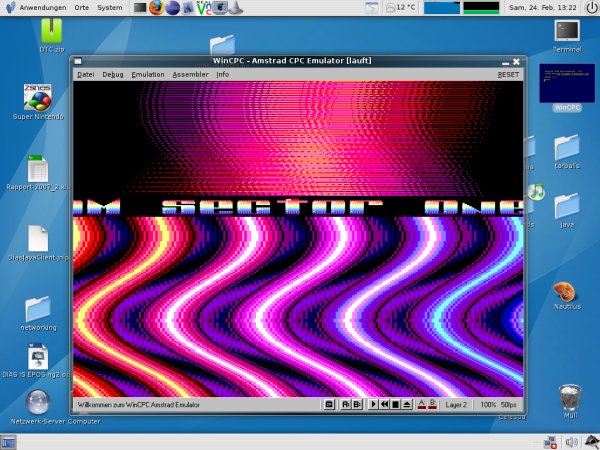Click the tape eject button

tap(407, 404)
